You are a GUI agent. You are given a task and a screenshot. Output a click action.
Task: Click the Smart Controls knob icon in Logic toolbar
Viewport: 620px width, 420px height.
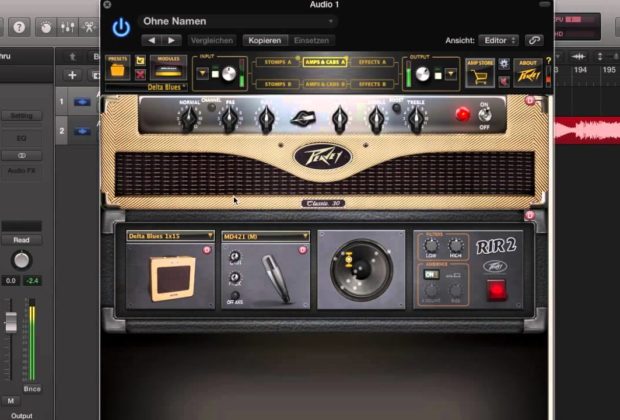point(46,27)
